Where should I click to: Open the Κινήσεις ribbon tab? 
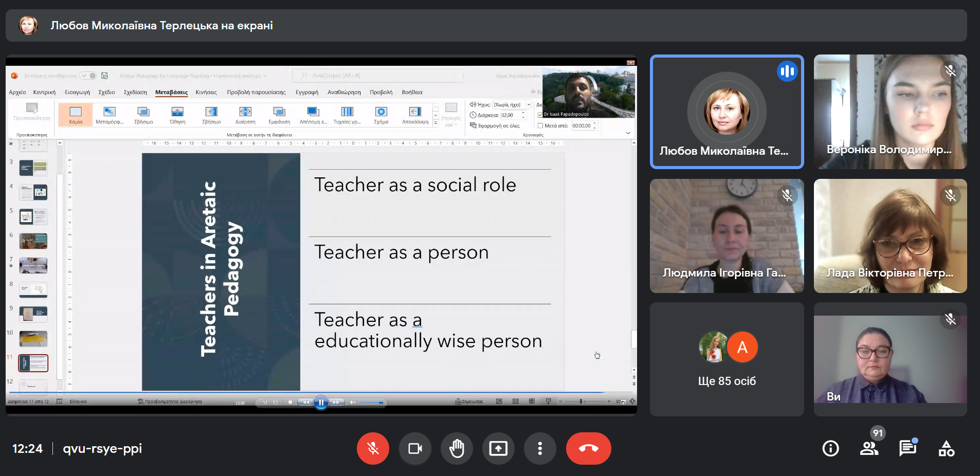(x=206, y=93)
